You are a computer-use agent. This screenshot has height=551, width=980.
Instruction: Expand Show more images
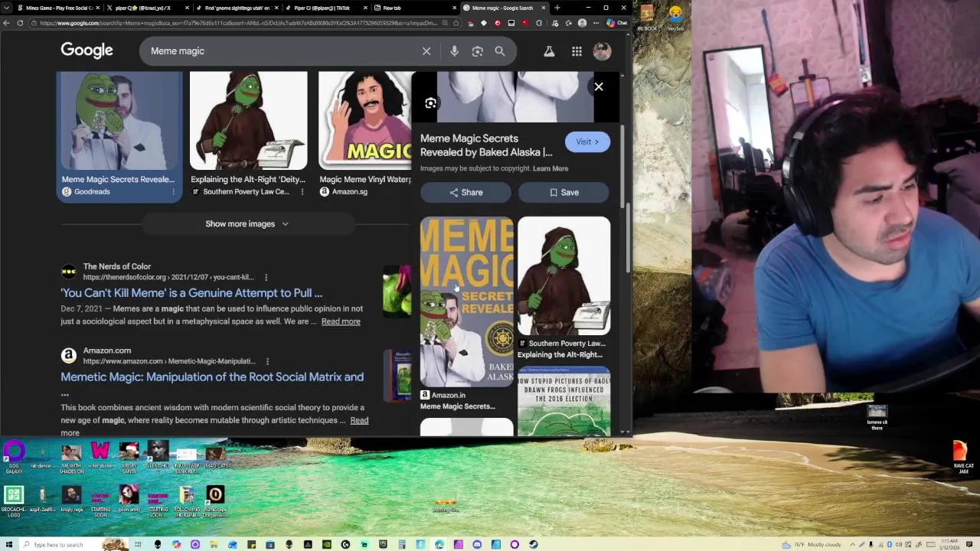(x=247, y=223)
